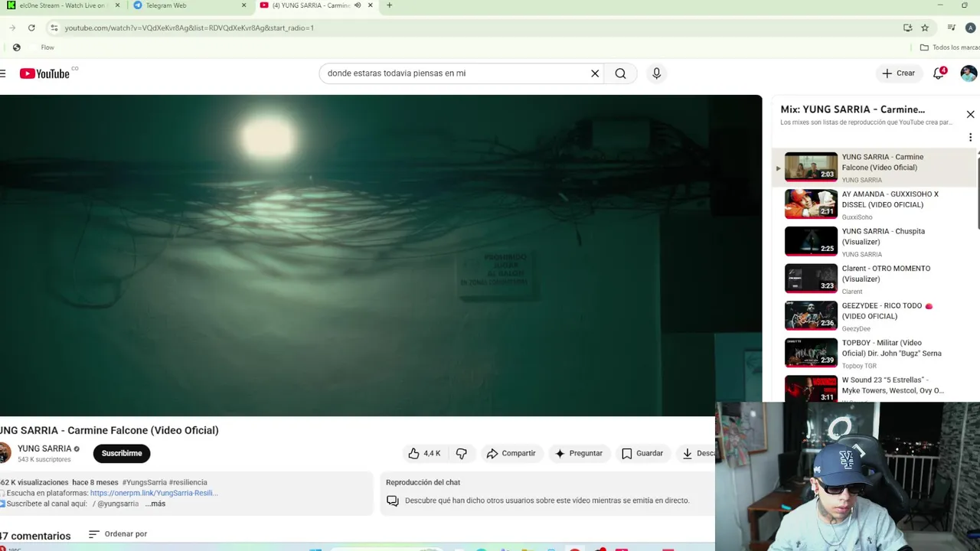The width and height of the screenshot is (980, 551).
Task: Open the Flow bookmark
Action: [47, 47]
